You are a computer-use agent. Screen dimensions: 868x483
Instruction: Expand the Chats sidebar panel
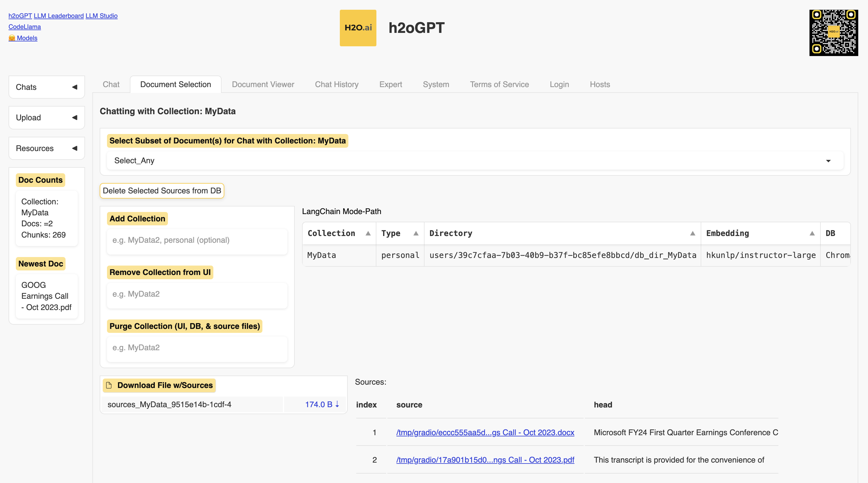point(47,87)
